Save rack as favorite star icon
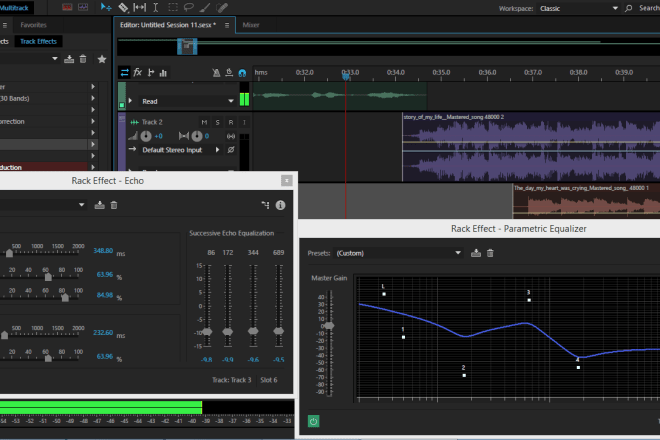Screen dimensions: 660x440 click(102, 59)
